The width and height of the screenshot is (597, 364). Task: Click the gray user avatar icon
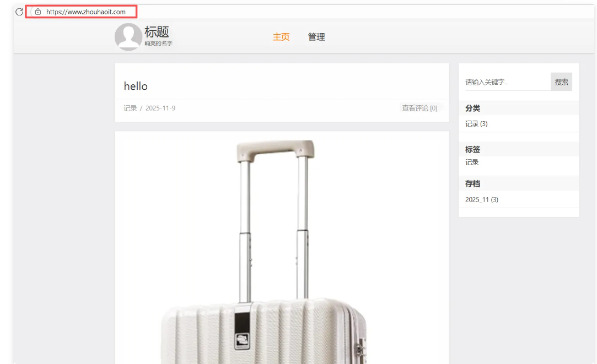coord(128,37)
